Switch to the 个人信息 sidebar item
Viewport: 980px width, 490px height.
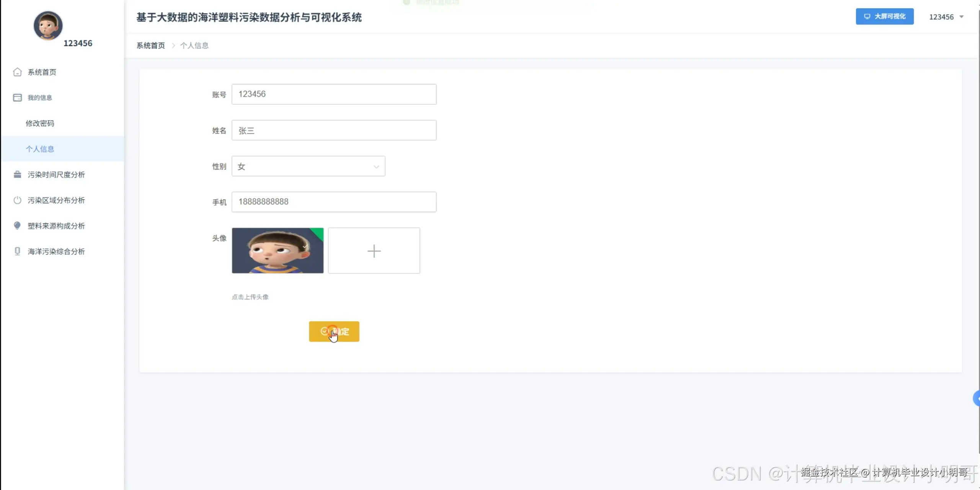40,149
